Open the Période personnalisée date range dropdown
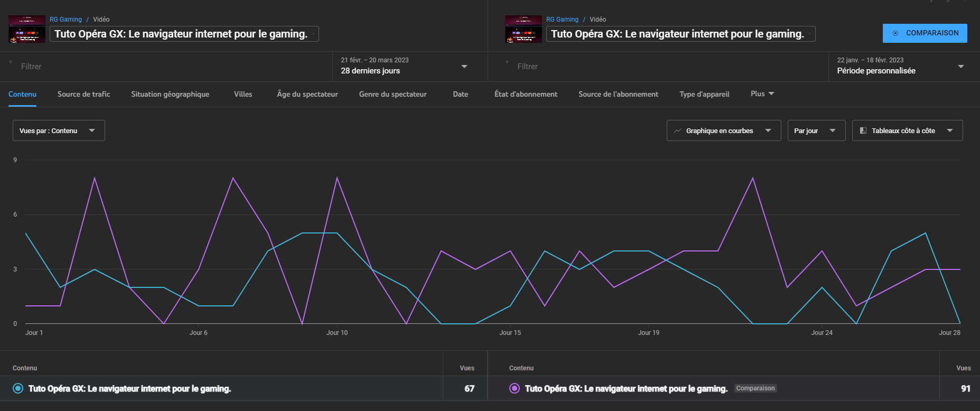 point(904,67)
